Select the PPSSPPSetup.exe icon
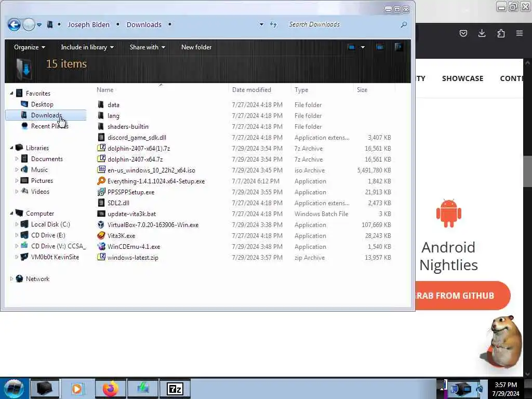Screen dimensions: 532x399 pos(101,192)
